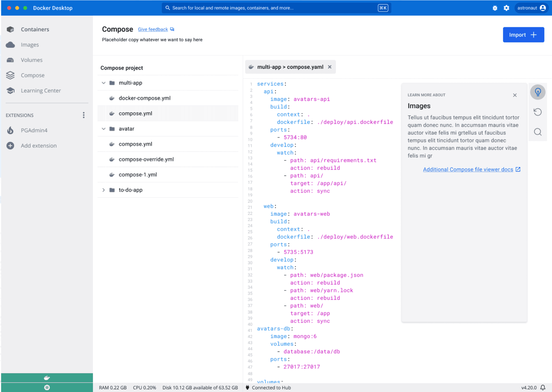The image size is (552, 392).
Task: Select compose-override.yml in the tree
Action: (146, 160)
